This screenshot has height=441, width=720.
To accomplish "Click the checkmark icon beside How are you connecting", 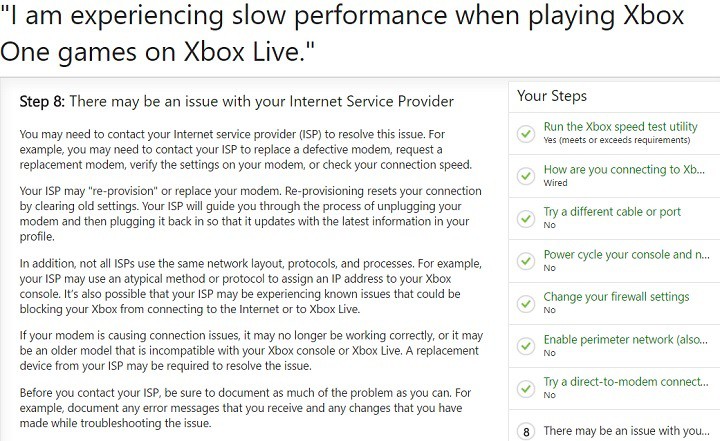I will (526, 176).
